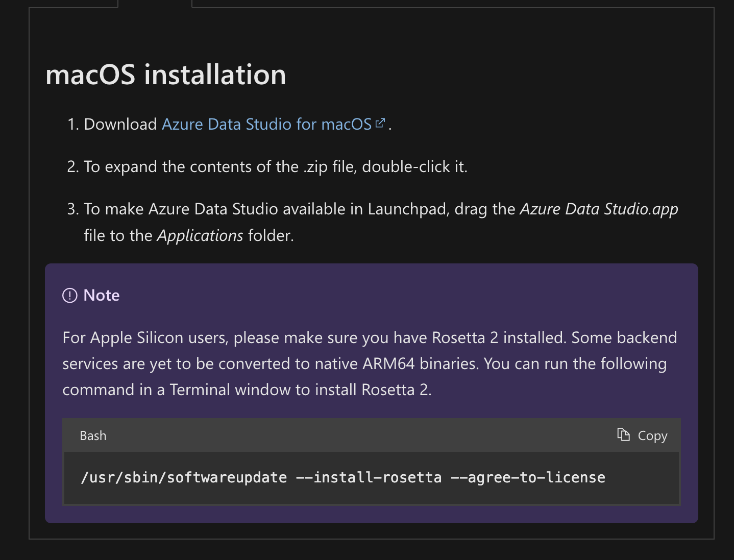Click the "Note" callout title
Screen dimensions: 734x560
102,295
